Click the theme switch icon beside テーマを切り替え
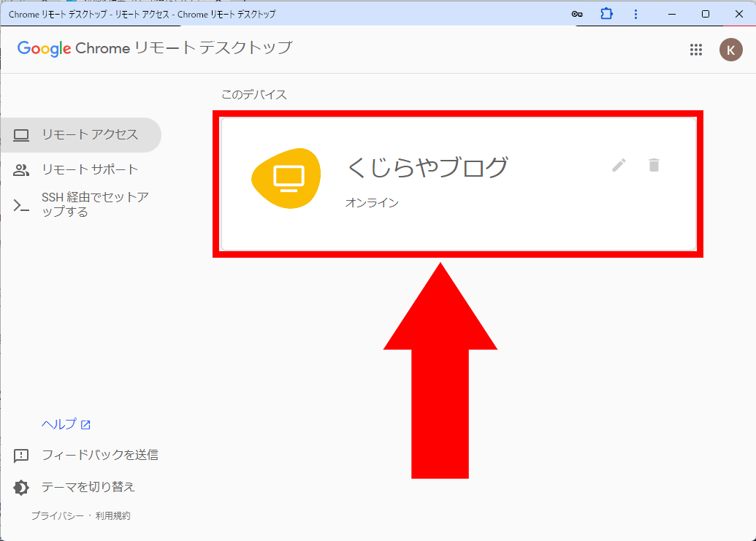Viewport: 756px width, 541px height. (23, 486)
